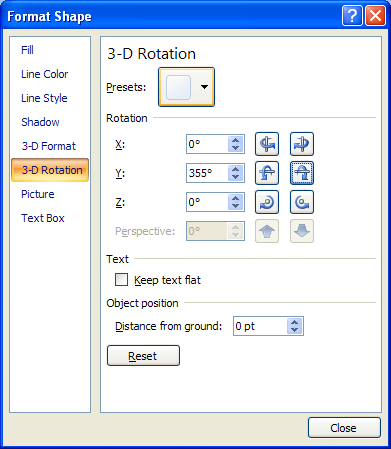391x449 pixels.
Task: Open the Presets dropdown arrow
Action: pyautogui.click(x=204, y=87)
